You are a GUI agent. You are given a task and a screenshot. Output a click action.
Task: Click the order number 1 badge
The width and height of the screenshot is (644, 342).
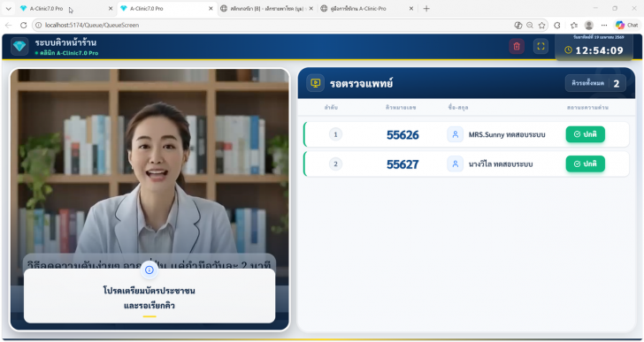[335, 134]
